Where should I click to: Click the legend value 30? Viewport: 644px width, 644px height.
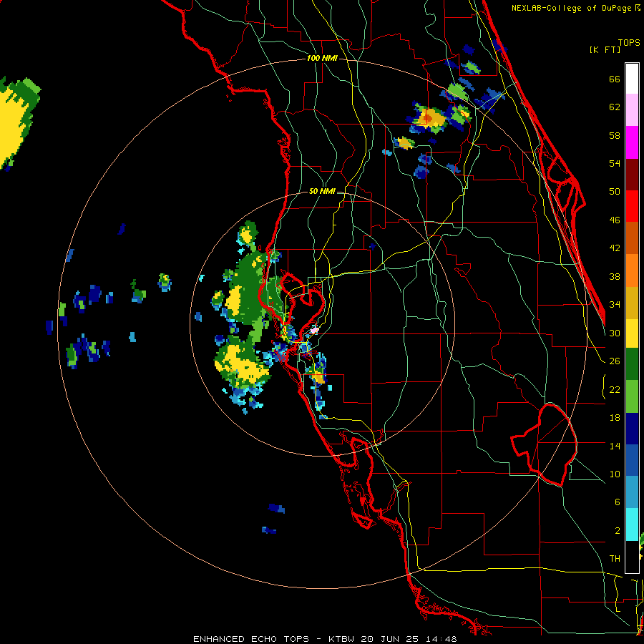(615, 333)
